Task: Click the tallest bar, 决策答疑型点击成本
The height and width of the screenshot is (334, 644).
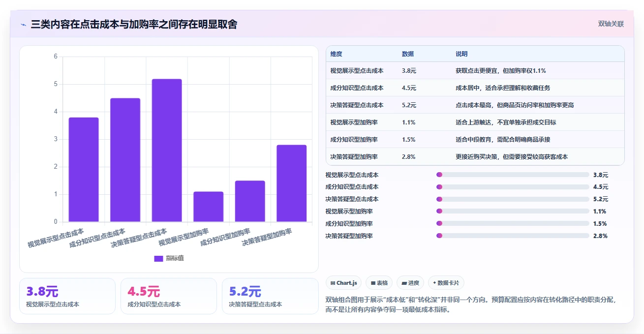Action: (167, 151)
